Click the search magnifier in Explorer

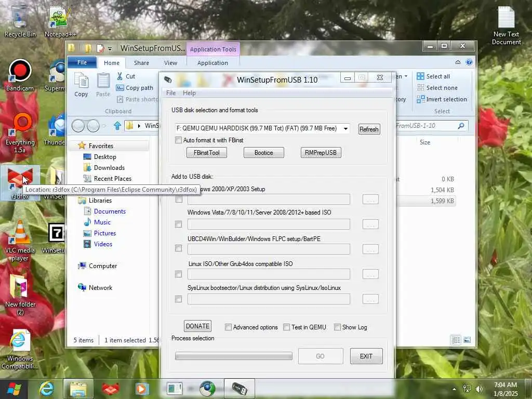(461, 126)
